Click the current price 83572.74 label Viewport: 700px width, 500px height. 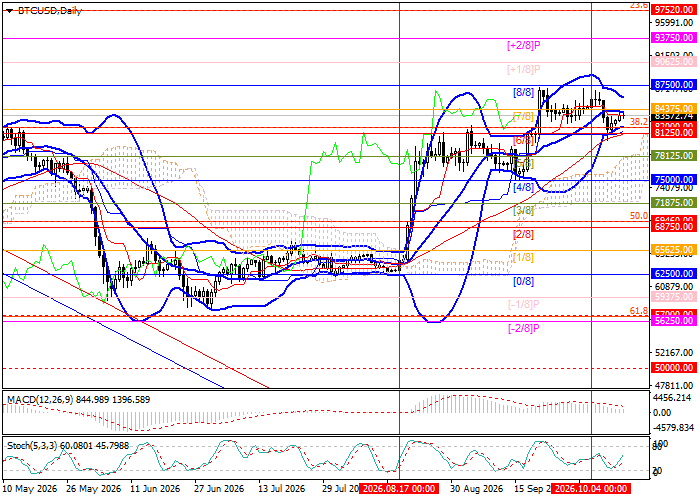click(x=674, y=117)
